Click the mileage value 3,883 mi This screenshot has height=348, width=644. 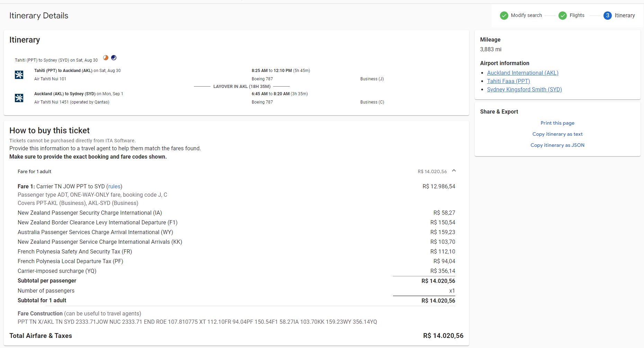click(491, 49)
